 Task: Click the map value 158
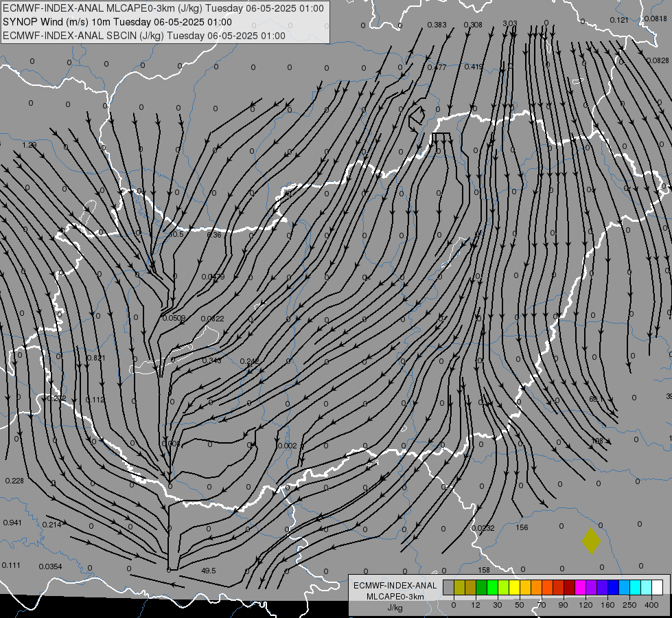(484, 570)
